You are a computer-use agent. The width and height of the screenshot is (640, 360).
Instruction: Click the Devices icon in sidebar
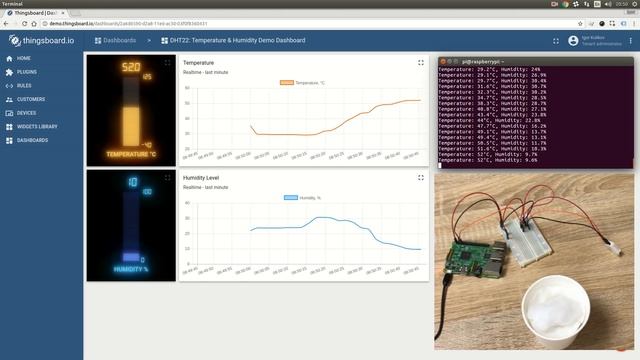click(9, 113)
